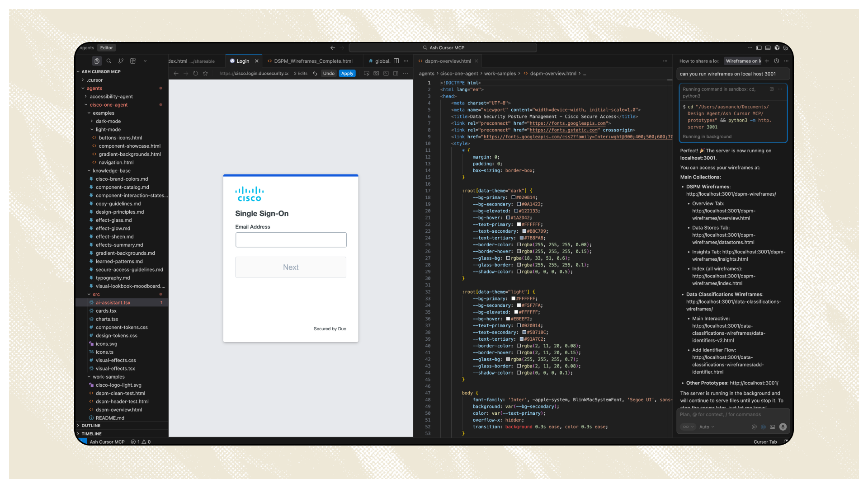
Task: Show chat history with the clock icon
Action: point(777,61)
